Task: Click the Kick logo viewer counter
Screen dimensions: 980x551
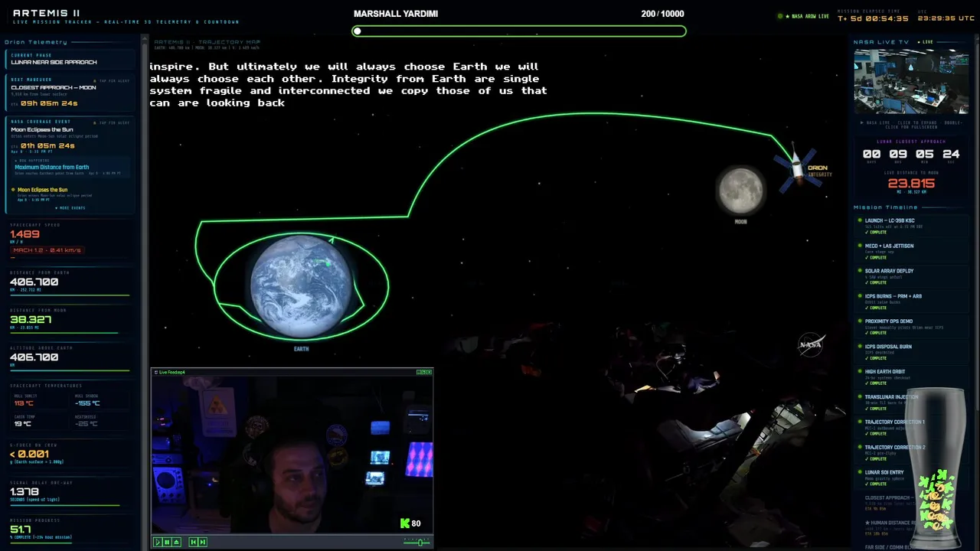Action: 410,523
